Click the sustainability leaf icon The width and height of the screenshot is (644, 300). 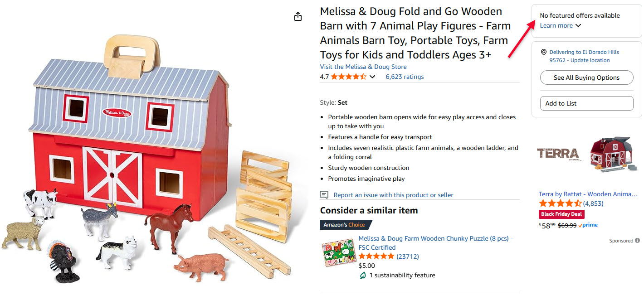coord(362,275)
